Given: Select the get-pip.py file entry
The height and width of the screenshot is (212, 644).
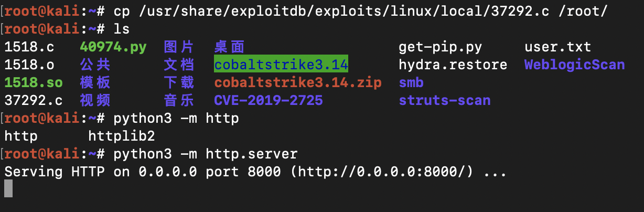Looking at the screenshot, I should click(440, 47).
